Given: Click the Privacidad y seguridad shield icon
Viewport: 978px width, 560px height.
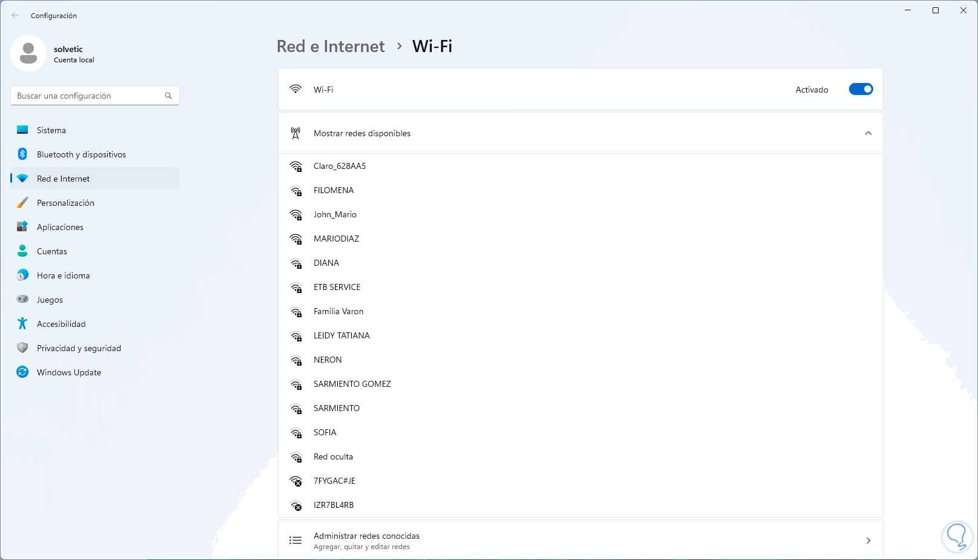Looking at the screenshot, I should pos(22,348).
